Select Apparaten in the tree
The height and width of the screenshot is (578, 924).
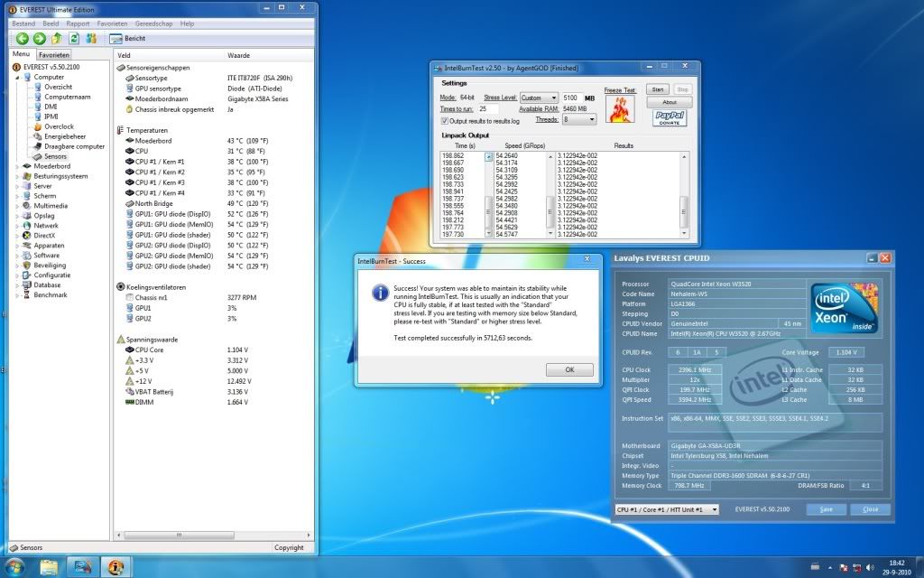[x=49, y=246]
